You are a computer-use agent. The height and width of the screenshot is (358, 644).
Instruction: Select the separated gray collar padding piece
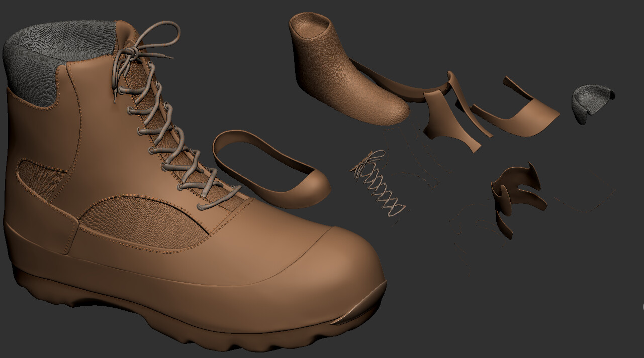tap(591, 103)
